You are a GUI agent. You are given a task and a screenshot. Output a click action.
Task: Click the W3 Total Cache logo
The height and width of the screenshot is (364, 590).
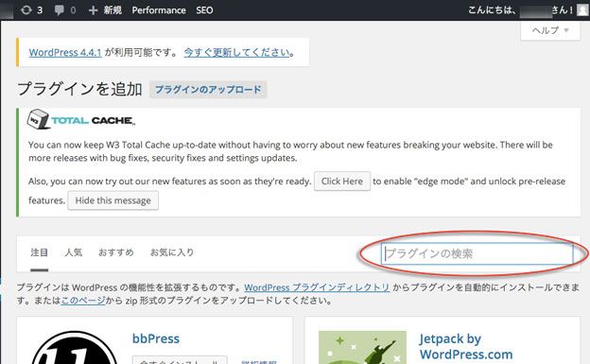(x=81, y=120)
